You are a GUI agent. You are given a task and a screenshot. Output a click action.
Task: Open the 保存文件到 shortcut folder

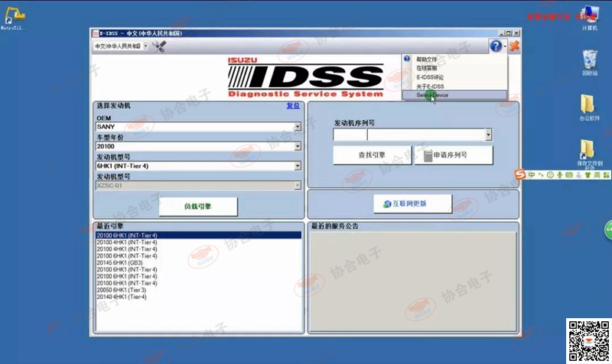click(x=589, y=154)
